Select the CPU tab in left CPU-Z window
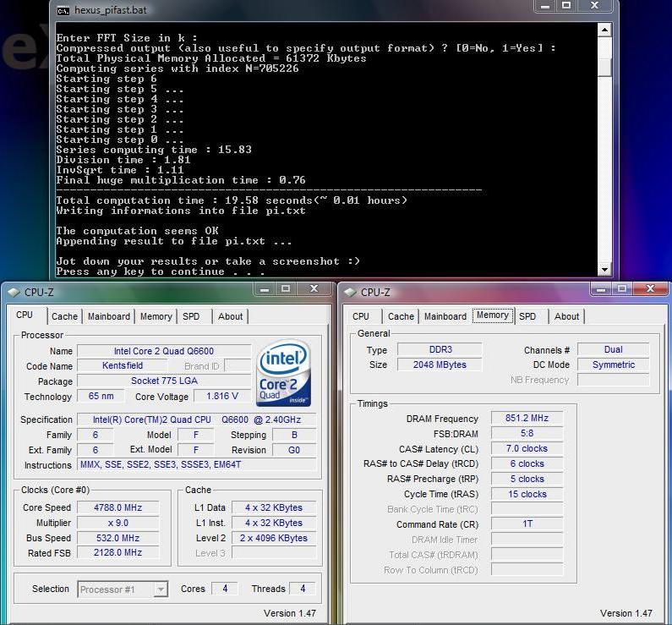672x625 pixels. point(25,315)
